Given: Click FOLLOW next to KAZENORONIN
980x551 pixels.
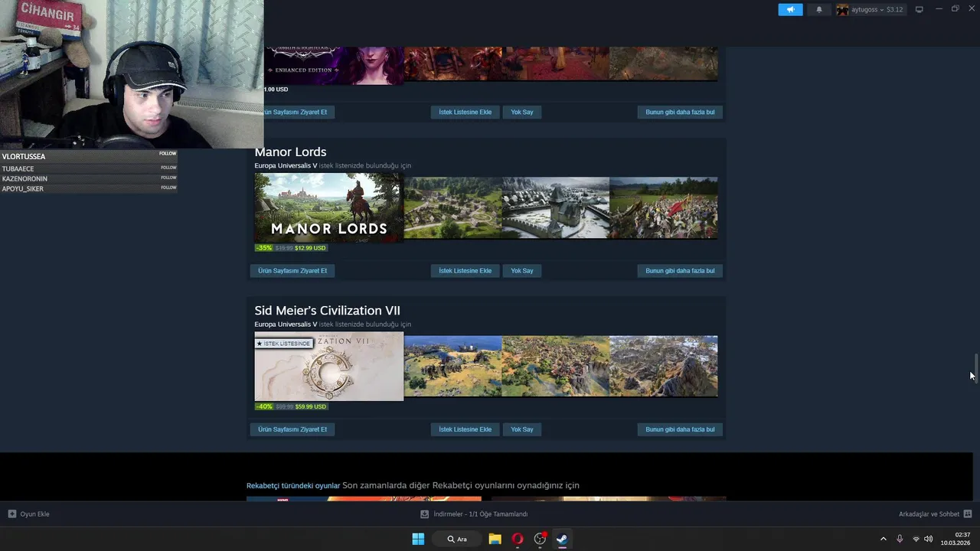Looking at the screenshot, I should coord(168,178).
